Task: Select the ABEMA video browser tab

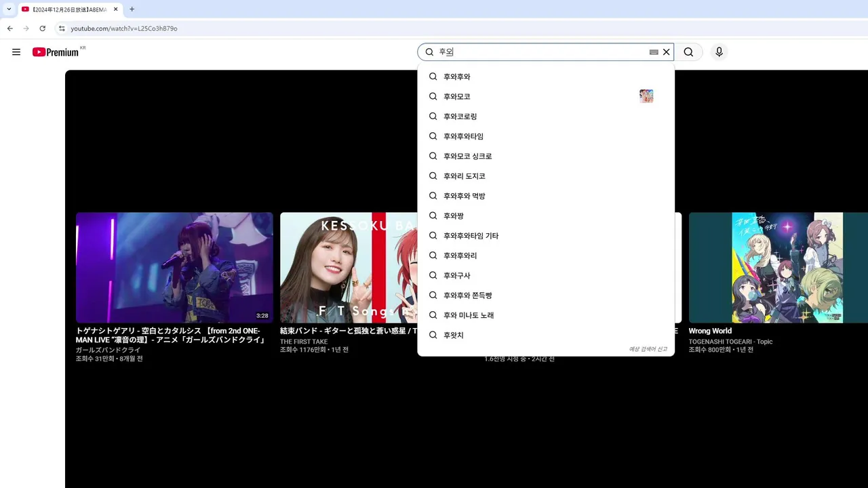Action: pos(70,9)
